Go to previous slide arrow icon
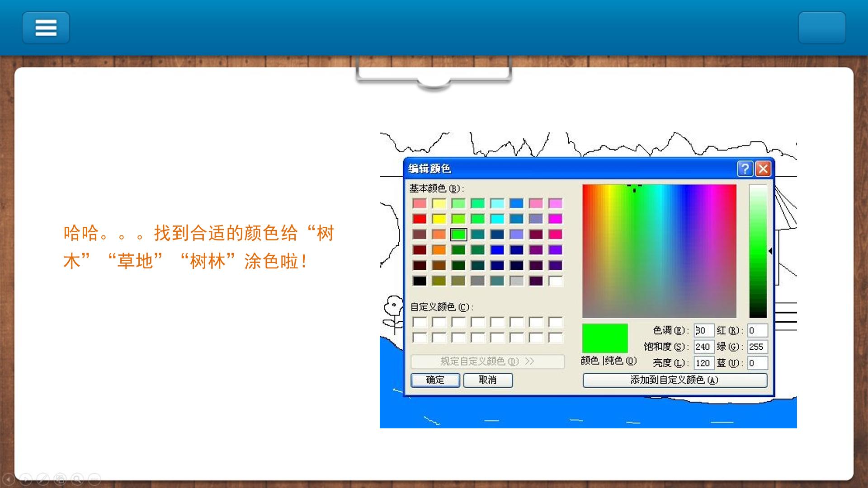 [9, 479]
